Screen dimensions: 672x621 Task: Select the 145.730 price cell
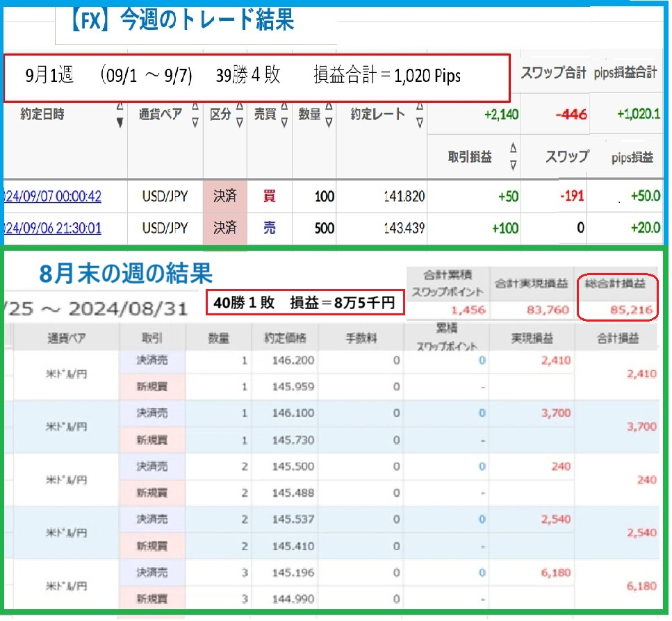click(293, 440)
